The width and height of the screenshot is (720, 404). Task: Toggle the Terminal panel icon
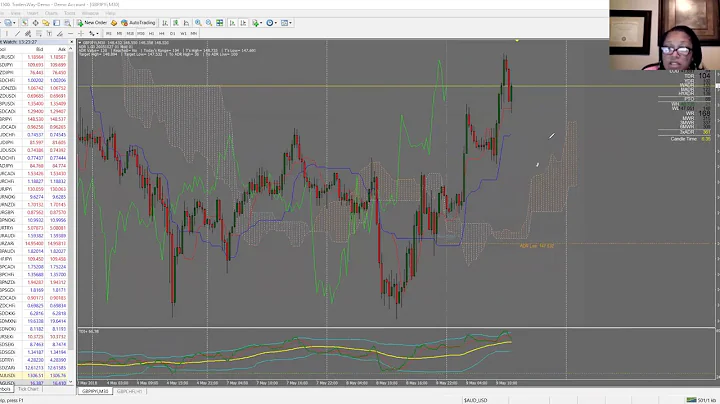tap(56, 22)
